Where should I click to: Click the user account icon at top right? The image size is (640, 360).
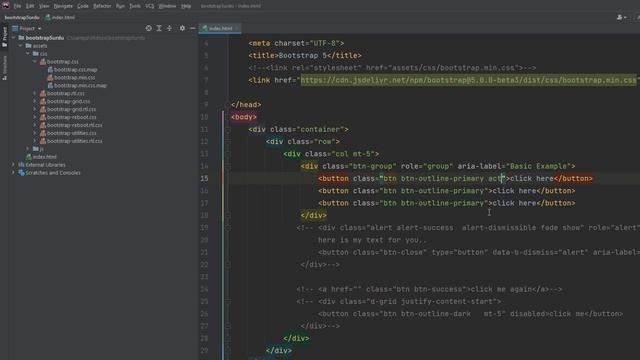620,17
